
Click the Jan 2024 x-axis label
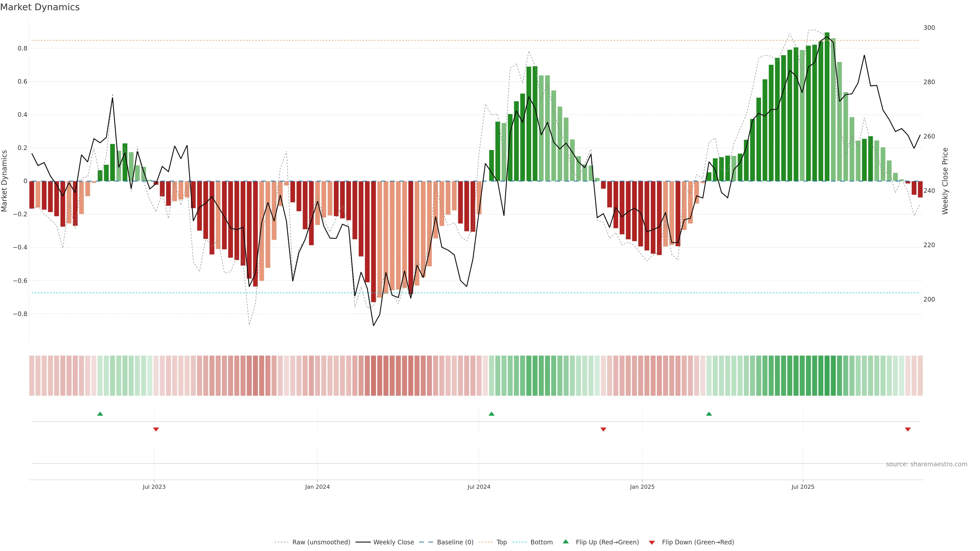pos(317,487)
